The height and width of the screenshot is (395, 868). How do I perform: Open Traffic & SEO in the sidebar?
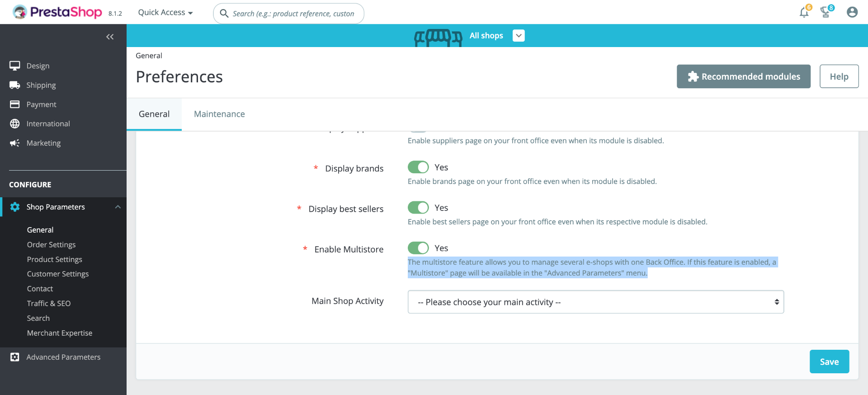coord(48,304)
